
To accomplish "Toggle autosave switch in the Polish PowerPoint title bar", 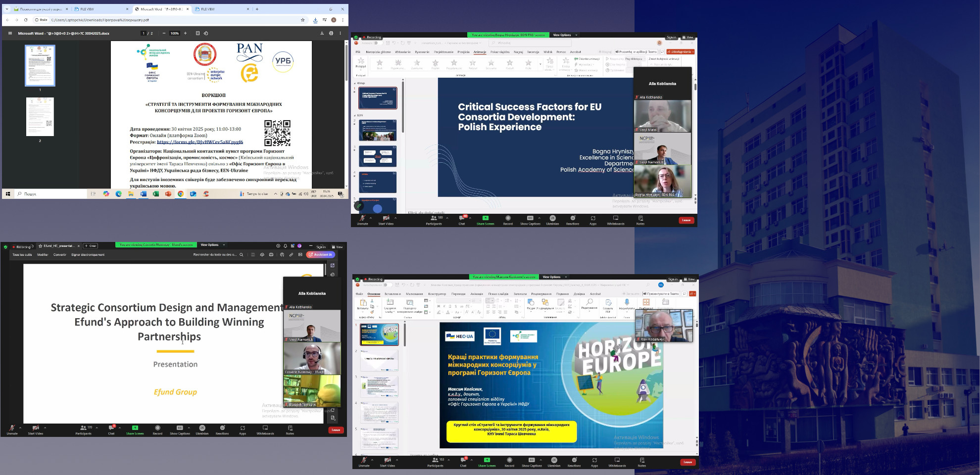I will coord(375,43).
